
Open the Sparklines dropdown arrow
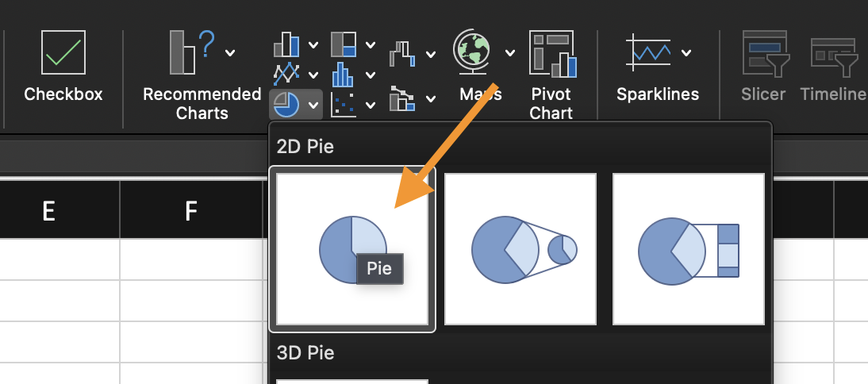click(686, 53)
